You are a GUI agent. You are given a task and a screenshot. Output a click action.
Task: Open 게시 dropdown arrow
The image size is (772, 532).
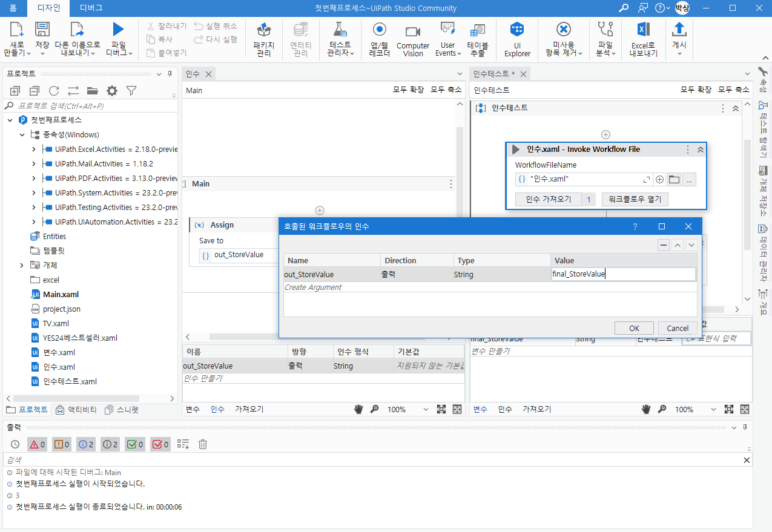click(679, 53)
